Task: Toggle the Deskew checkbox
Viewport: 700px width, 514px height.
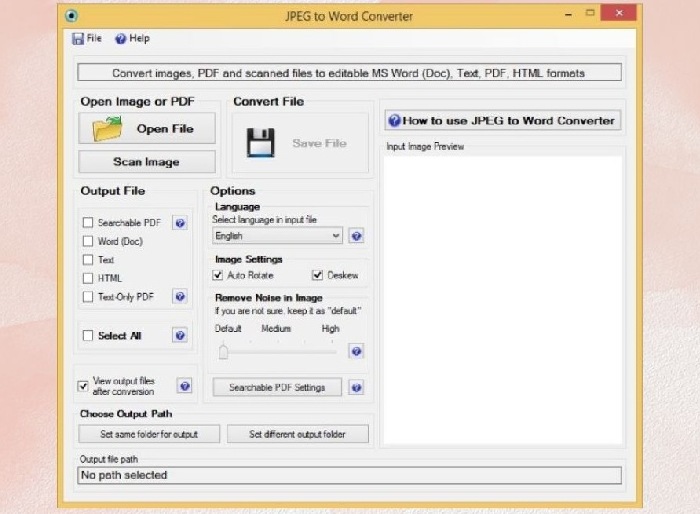Action: (x=317, y=275)
